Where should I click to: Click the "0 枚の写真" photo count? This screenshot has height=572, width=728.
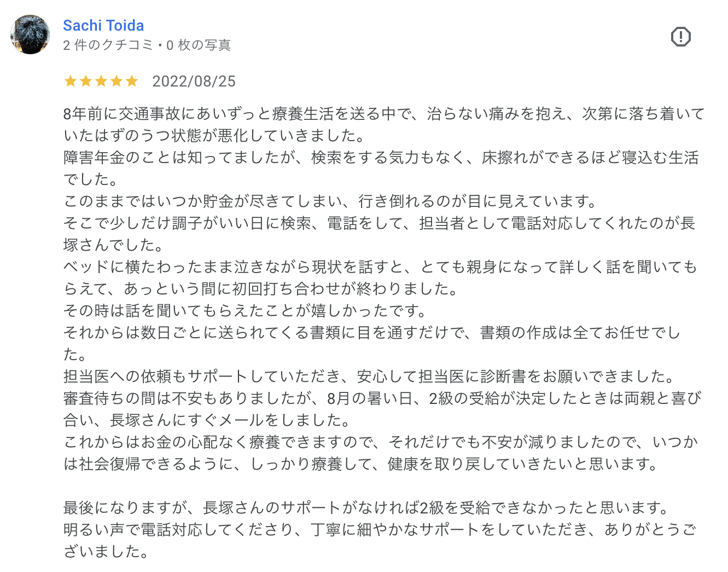pyautogui.click(x=199, y=45)
